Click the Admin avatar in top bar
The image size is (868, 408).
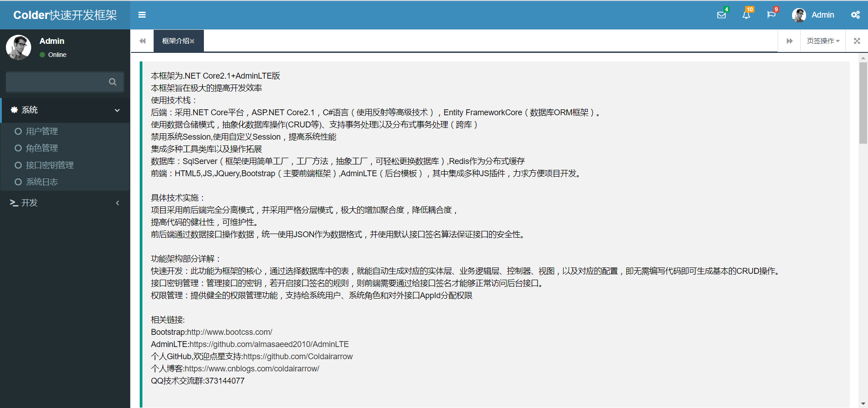pos(799,15)
